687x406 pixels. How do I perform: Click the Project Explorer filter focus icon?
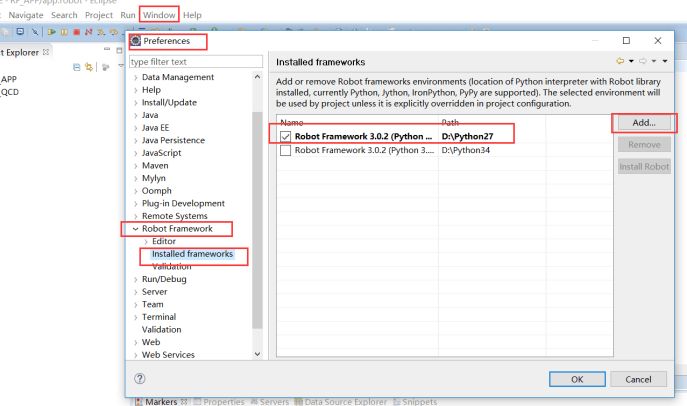[106, 67]
